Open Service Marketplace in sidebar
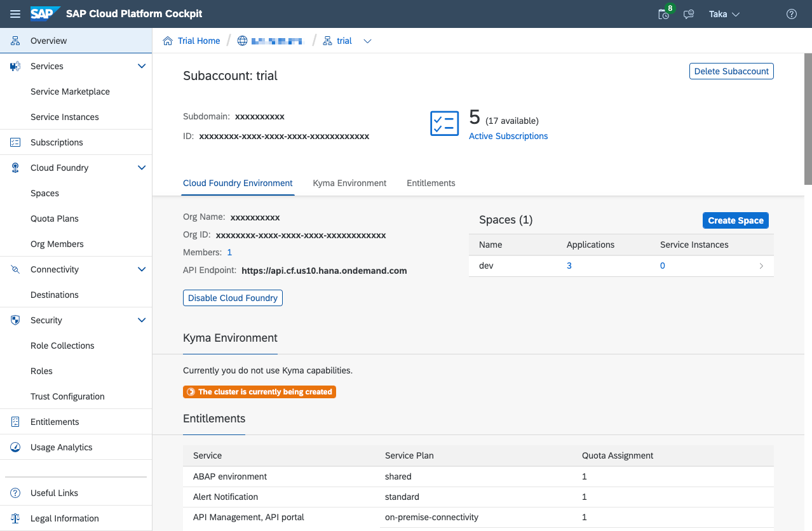 coord(70,91)
